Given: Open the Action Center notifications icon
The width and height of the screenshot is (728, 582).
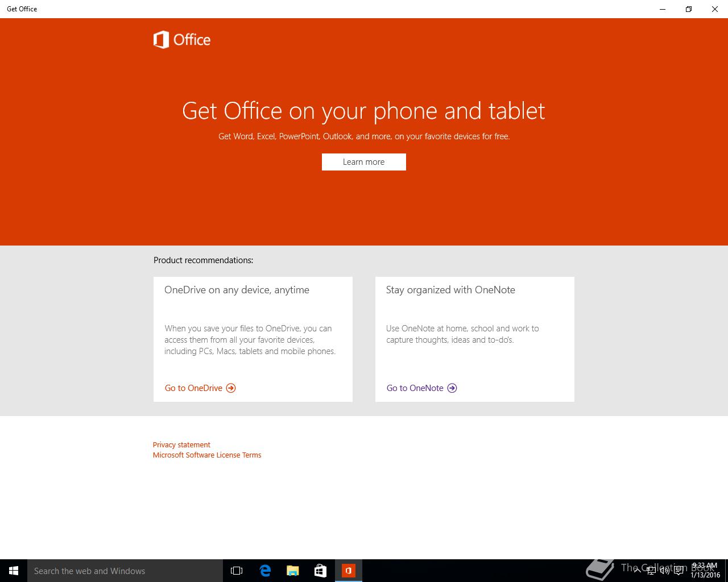Looking at the screenshot, I should (x=679, y=571).
